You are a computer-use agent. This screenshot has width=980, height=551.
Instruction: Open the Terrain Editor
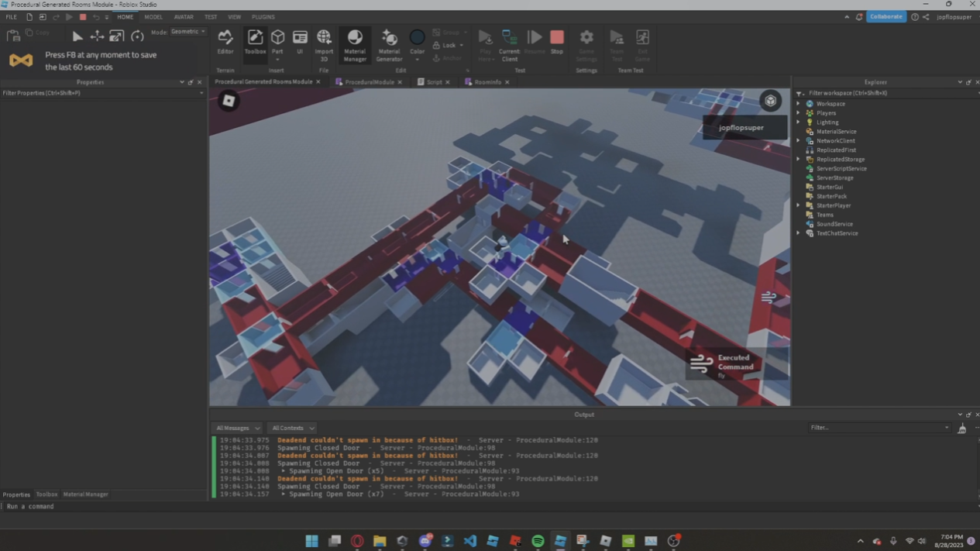click(225, 43)
